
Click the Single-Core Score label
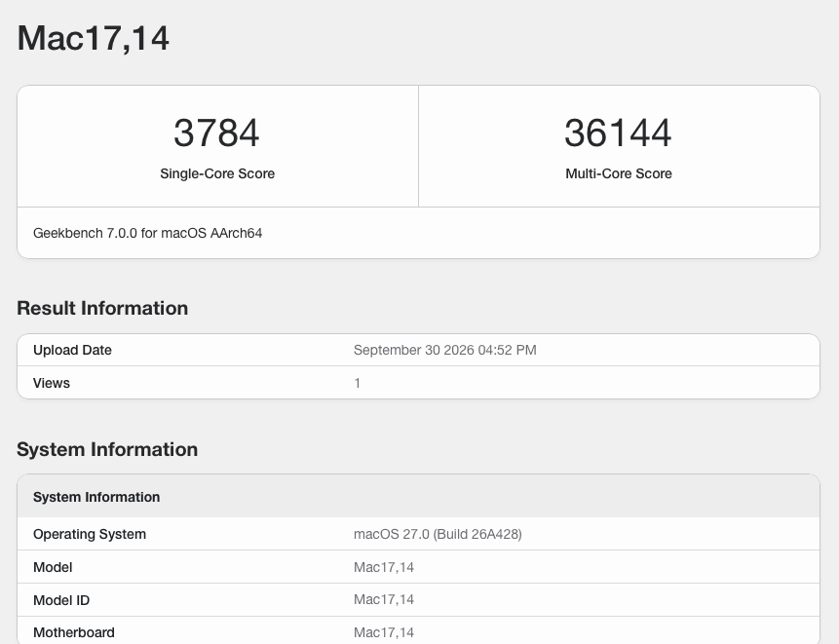coord(217,173)
